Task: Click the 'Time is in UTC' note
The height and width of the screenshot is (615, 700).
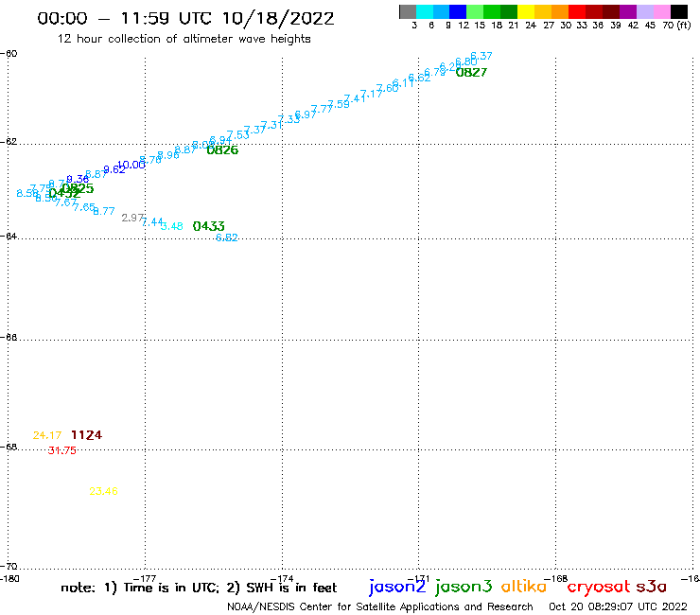Action: coord(171,588)
